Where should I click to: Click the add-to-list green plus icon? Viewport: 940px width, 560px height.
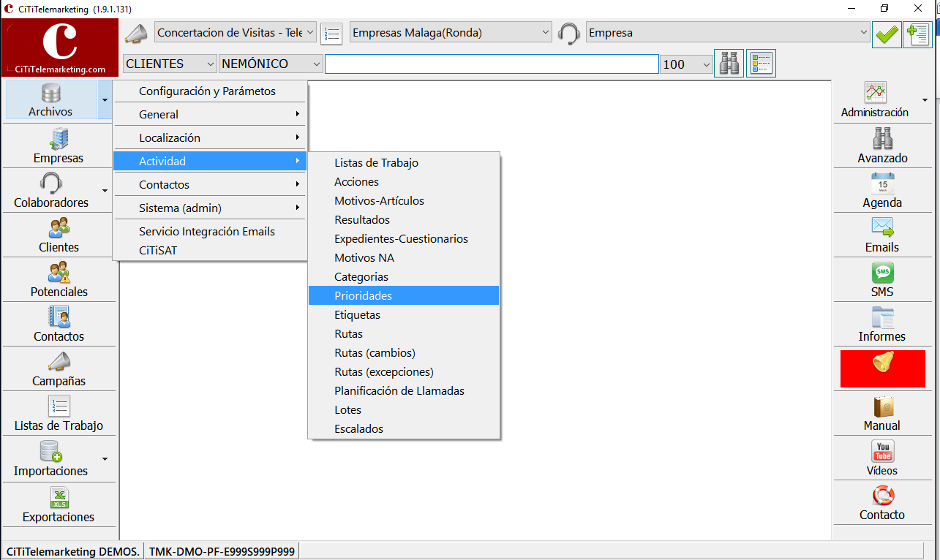[917, 34]
